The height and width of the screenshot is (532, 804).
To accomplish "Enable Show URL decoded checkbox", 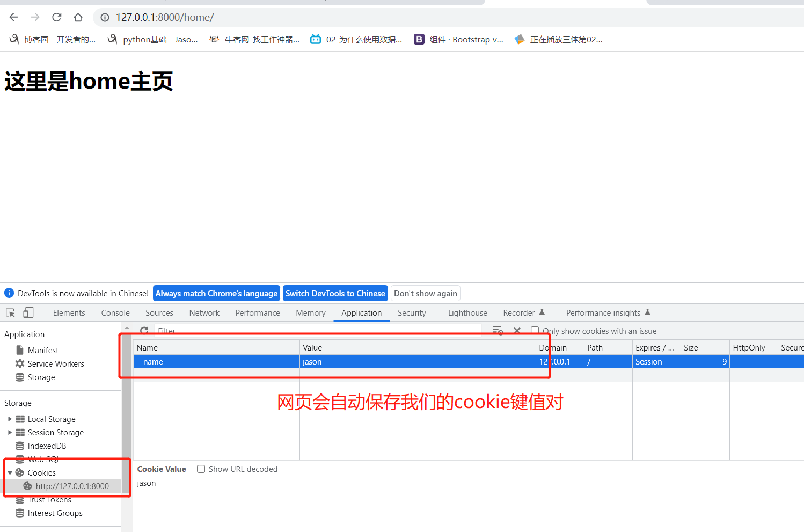I will [201, 469].
